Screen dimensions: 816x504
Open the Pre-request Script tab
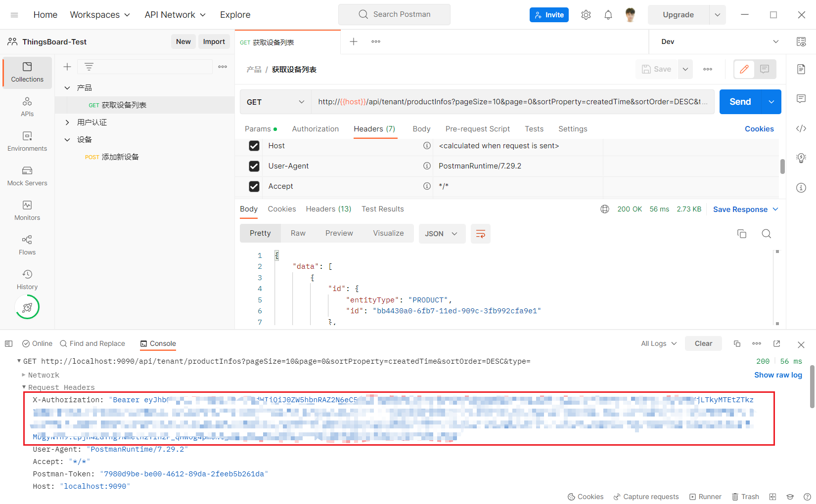(x=478, y=129)
